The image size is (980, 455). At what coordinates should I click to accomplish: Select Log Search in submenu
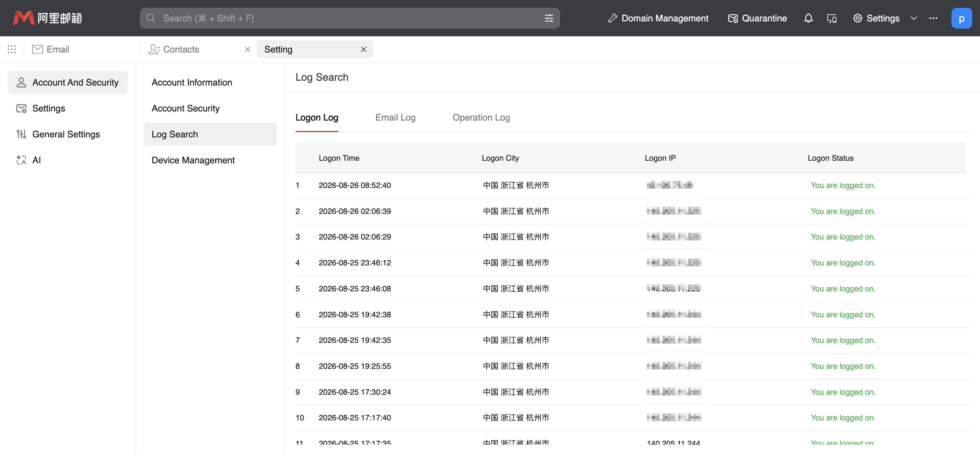(x=210, y=134)
